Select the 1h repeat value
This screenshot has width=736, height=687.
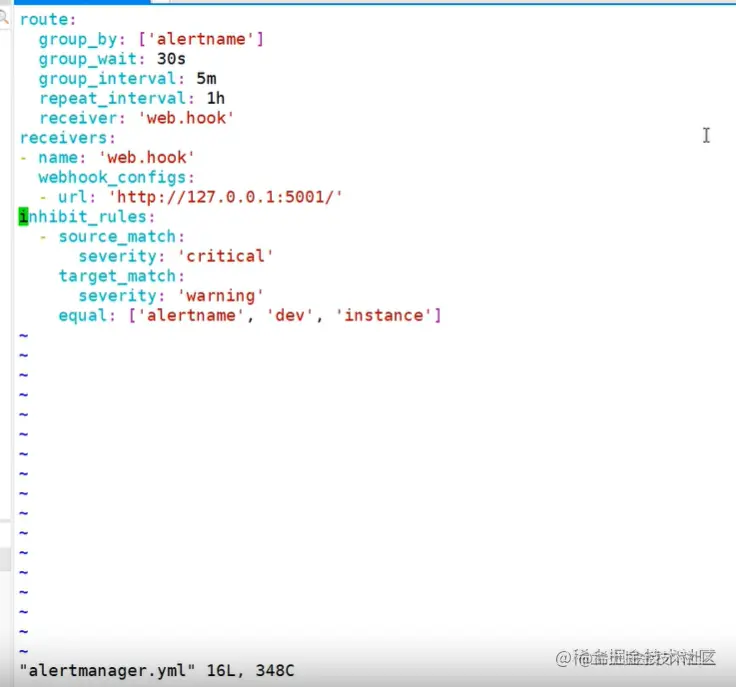pos(216,98)
